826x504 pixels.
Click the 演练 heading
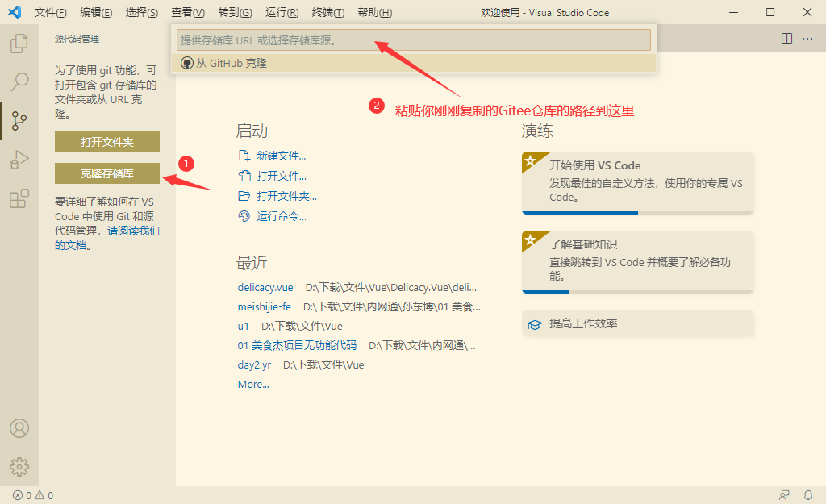tap(537, 131)
